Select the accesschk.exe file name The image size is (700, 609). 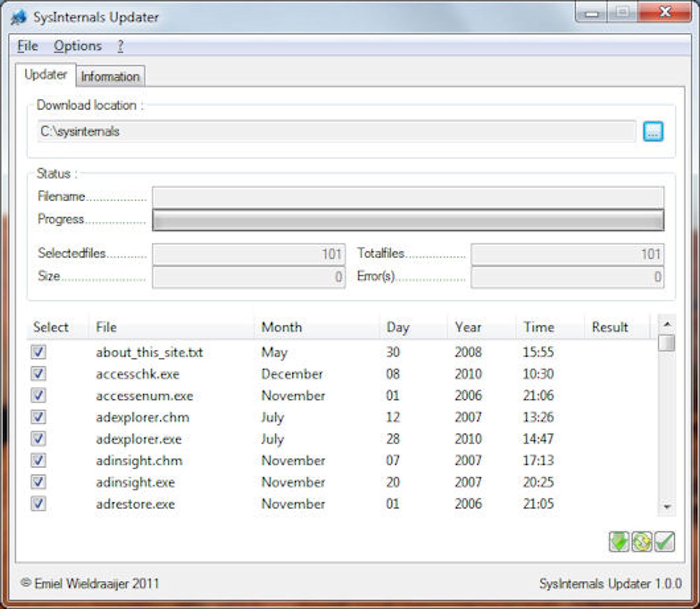(x=138, y=374)
